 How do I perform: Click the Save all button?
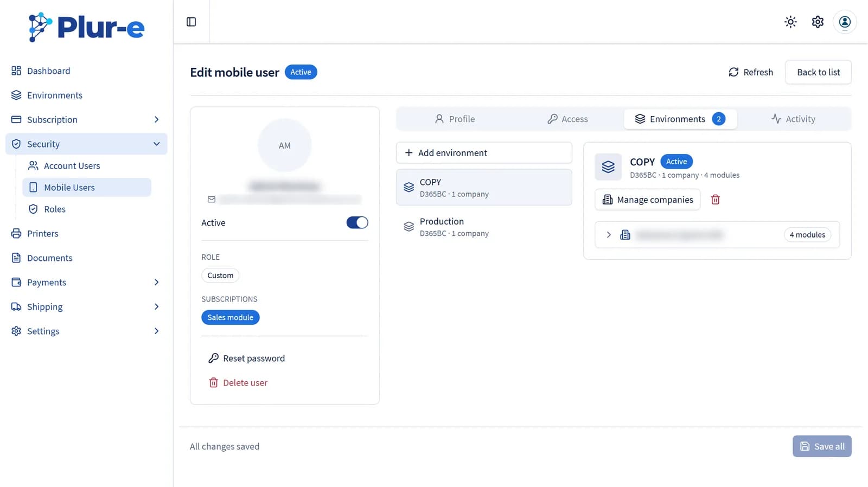coord(822,446)
